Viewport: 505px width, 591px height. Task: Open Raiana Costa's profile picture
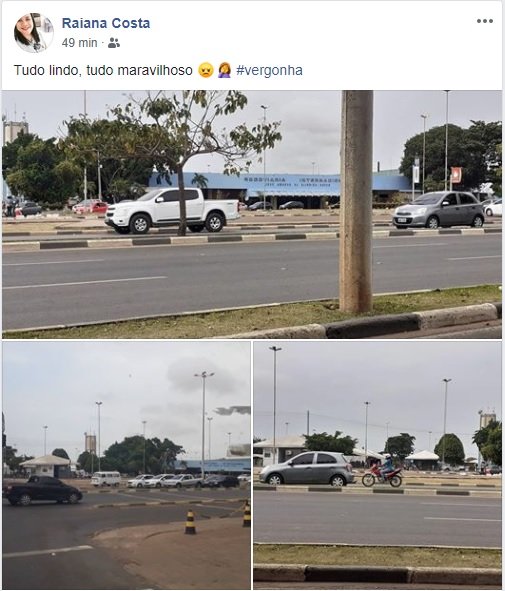point(34,32)
